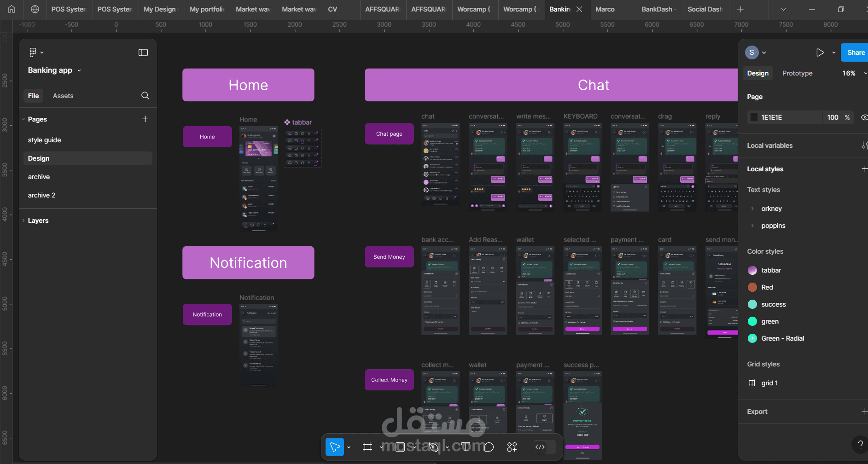Select the archive page in Pages list
This screenshot has height=464, width=868.
(39, 176)
